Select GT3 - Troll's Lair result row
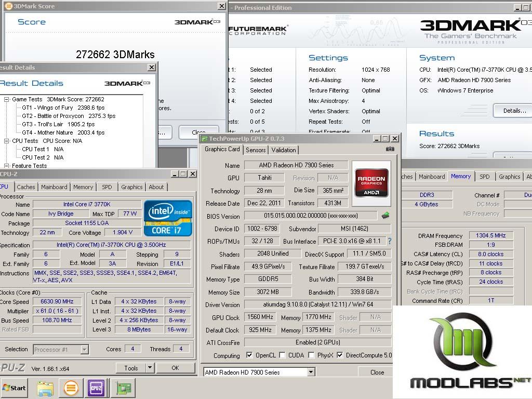The height and width of the screenshot is (399, 532). pos(58,124)
